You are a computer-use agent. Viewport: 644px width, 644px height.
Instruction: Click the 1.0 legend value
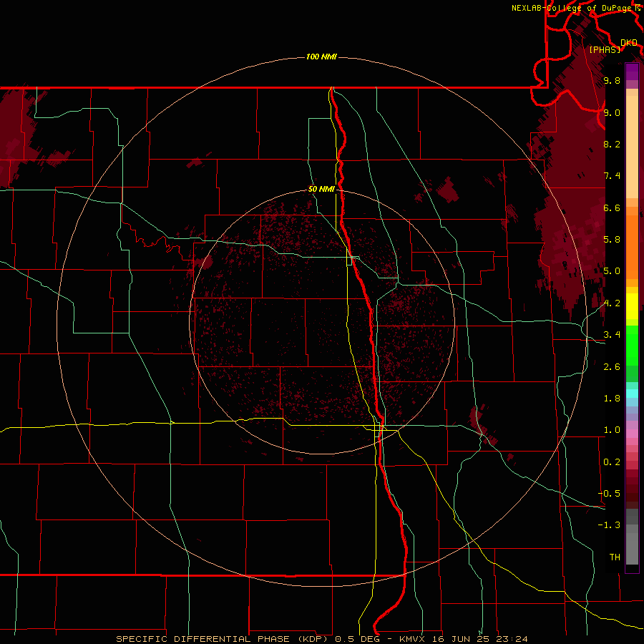point(612,430)
